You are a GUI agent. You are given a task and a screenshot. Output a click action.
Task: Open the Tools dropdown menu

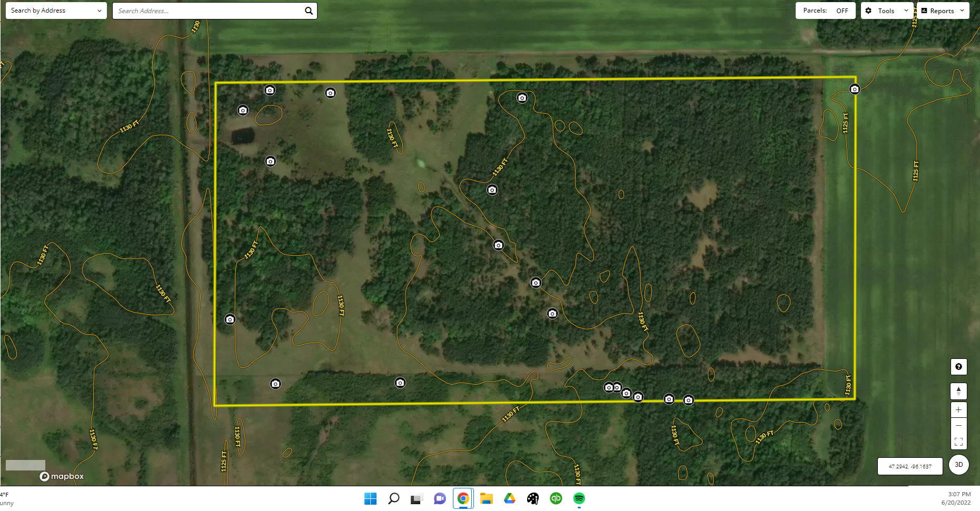[887, 11]
